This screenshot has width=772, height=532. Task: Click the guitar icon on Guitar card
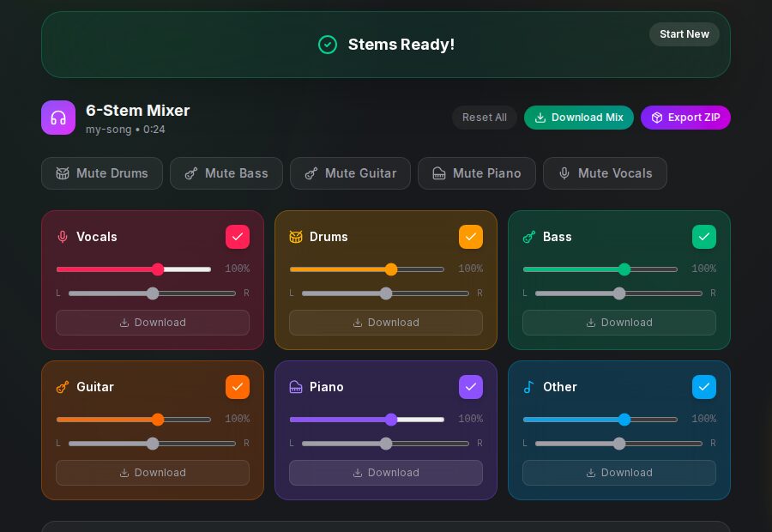(x=63, y=387)
